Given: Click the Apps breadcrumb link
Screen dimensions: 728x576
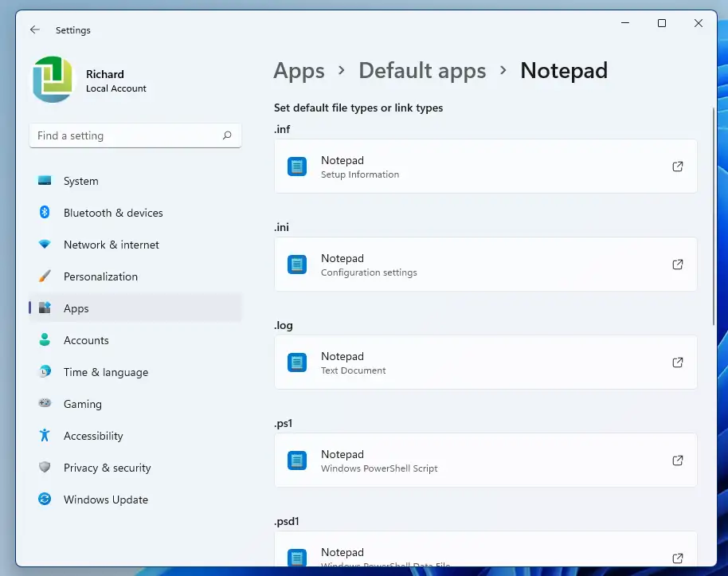Looking at the screenshot, I should tap(299, 71).
